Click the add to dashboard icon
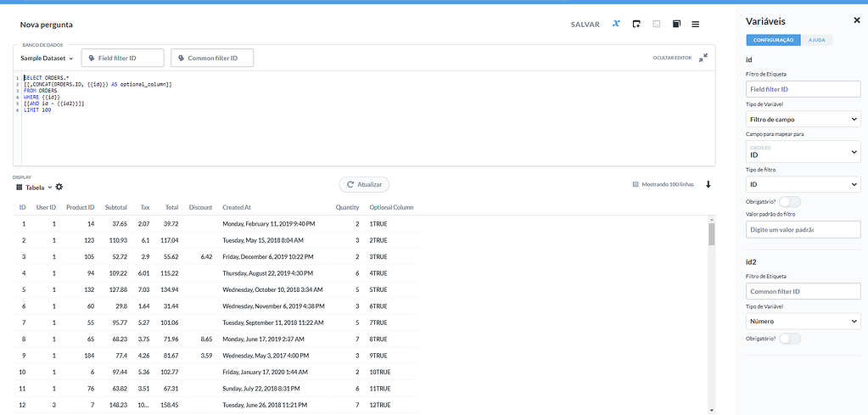Image resolution: width=868 pixels, height=415 pixels. pyautogui.click(x=636, y=24)
